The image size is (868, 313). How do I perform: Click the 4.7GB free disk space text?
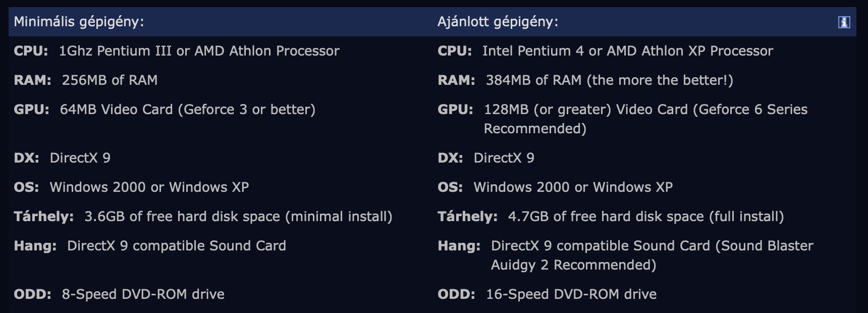pyautogui.click(x=646, y=217)
